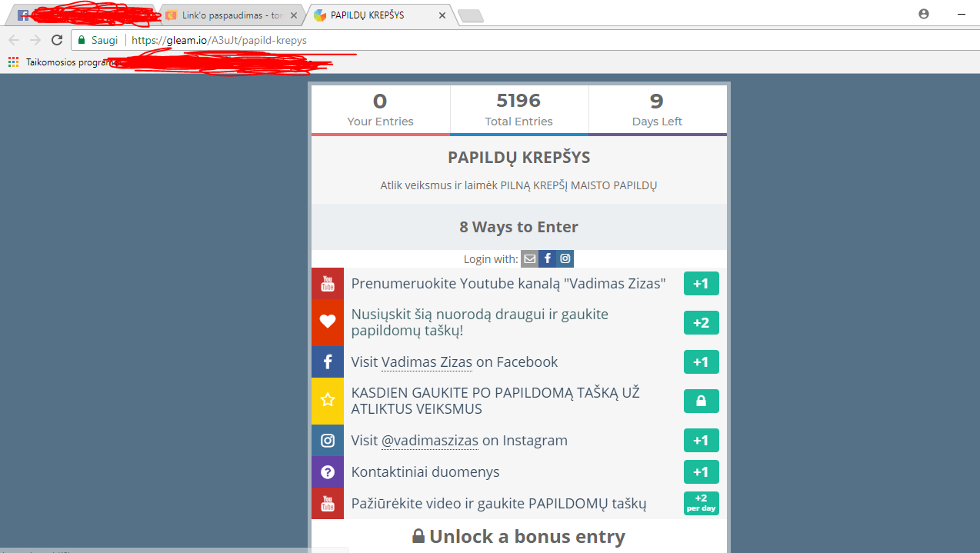Expand "Visit Vadimas Zizas on Facebook" entry
The width and height of the screenshot is (980, 553).
[519, 361]
